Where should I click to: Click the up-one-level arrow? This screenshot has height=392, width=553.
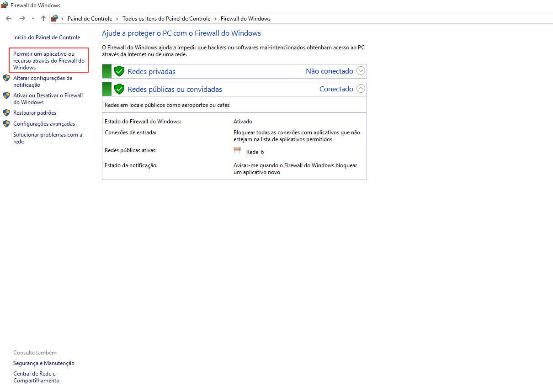(43, 19)
